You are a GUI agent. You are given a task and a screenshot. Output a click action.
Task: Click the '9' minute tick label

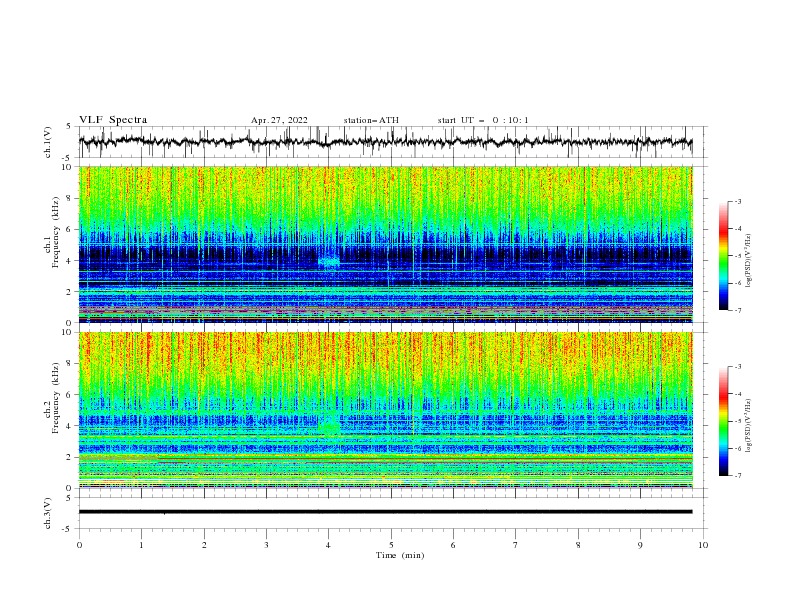(640, 545)
